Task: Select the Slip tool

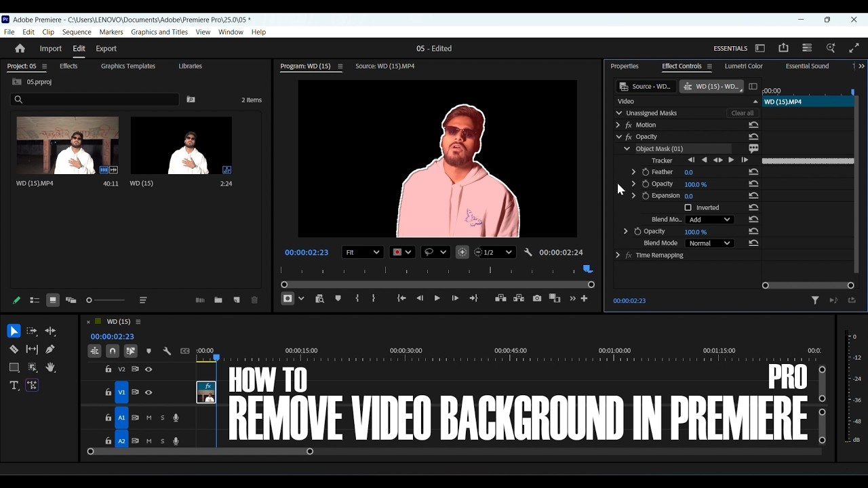Action: 32,349
